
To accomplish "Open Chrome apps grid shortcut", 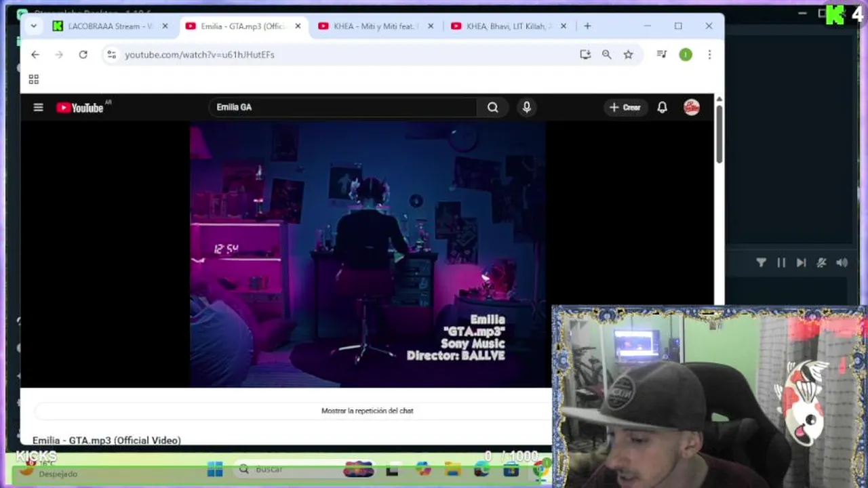I will point(33,79).
